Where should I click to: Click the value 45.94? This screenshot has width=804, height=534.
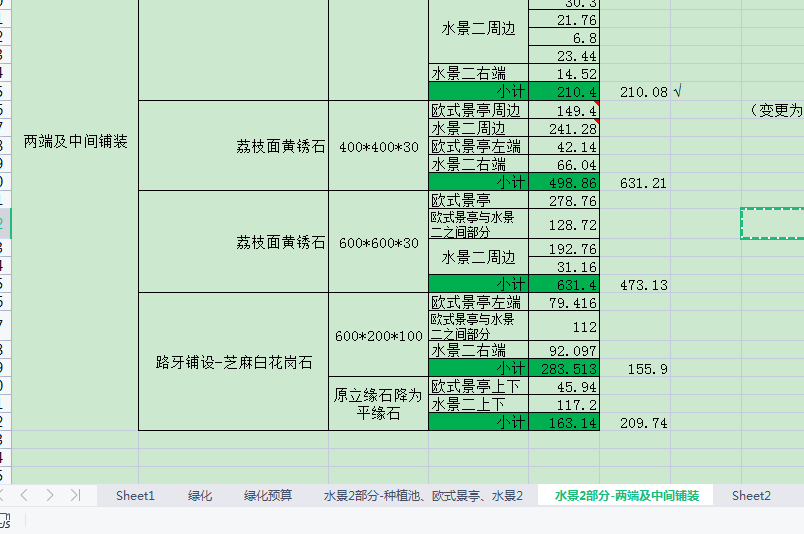tap(564, 385)
